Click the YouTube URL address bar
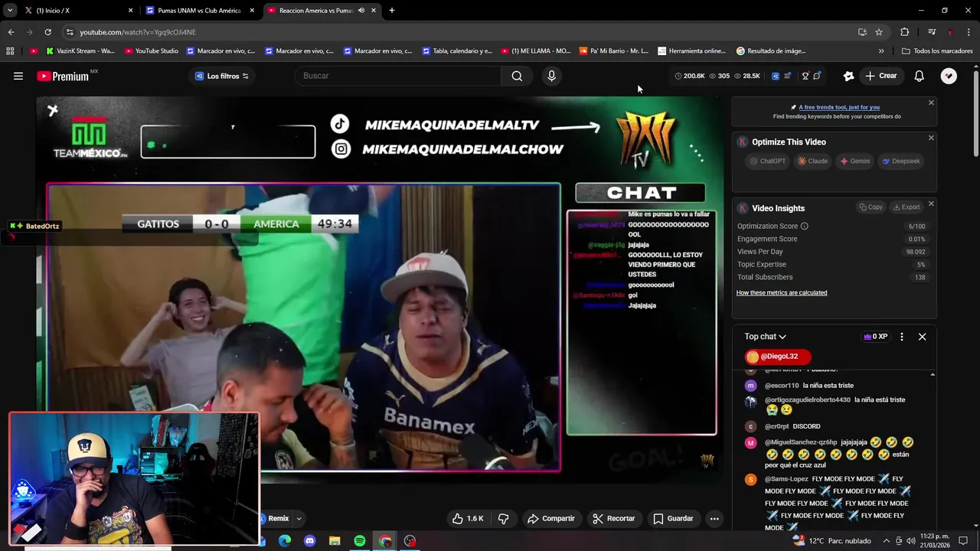 (x=459, y=32)
